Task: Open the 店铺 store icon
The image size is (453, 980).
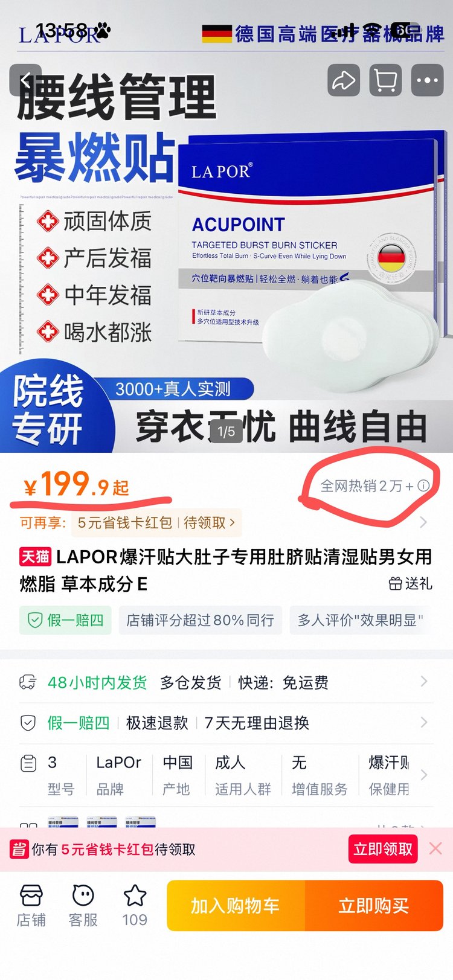Action: (31, 906)
